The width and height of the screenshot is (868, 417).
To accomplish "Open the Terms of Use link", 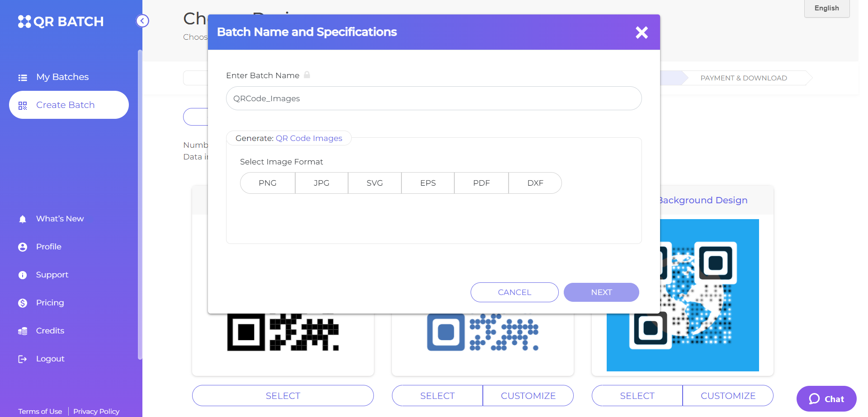I will click(x=40, y=412).
